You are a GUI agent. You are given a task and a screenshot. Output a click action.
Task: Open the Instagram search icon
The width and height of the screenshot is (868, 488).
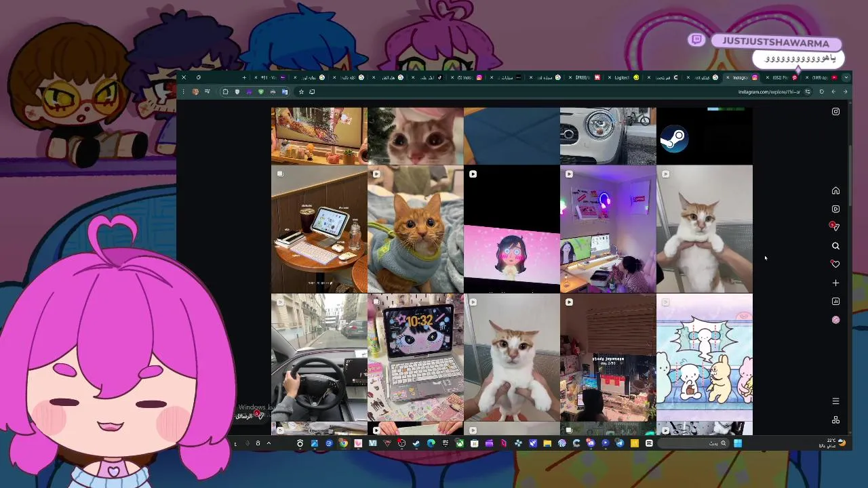point(835,246)
